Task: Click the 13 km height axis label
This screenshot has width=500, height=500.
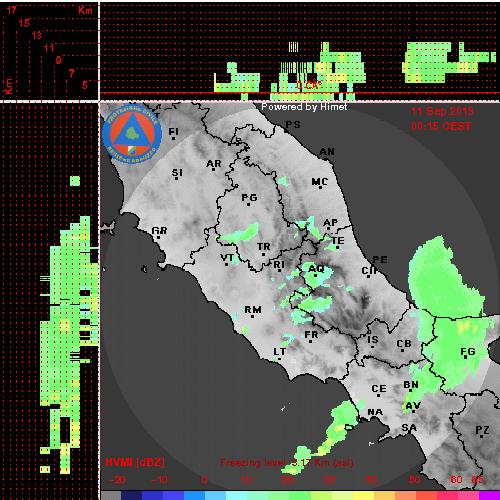Action: click(37, 35)
